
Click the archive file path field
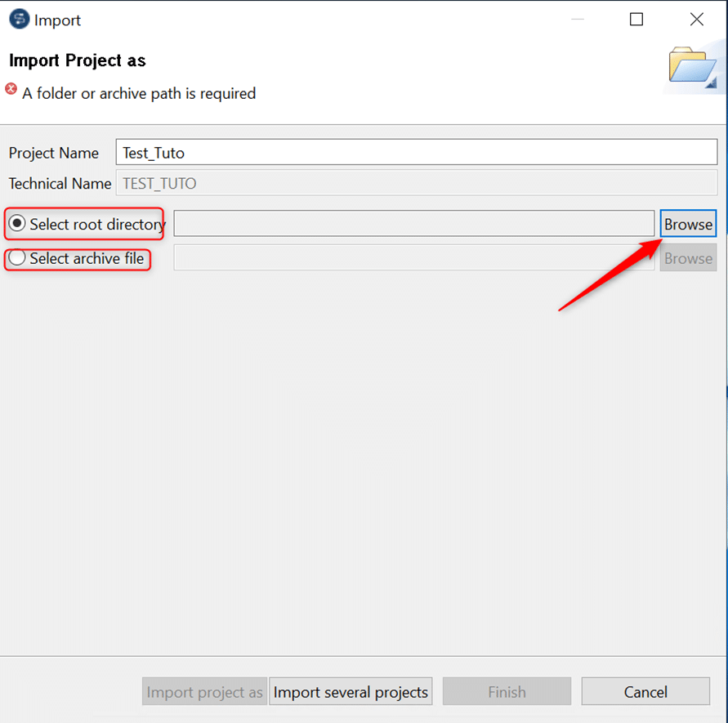[414, 257]
